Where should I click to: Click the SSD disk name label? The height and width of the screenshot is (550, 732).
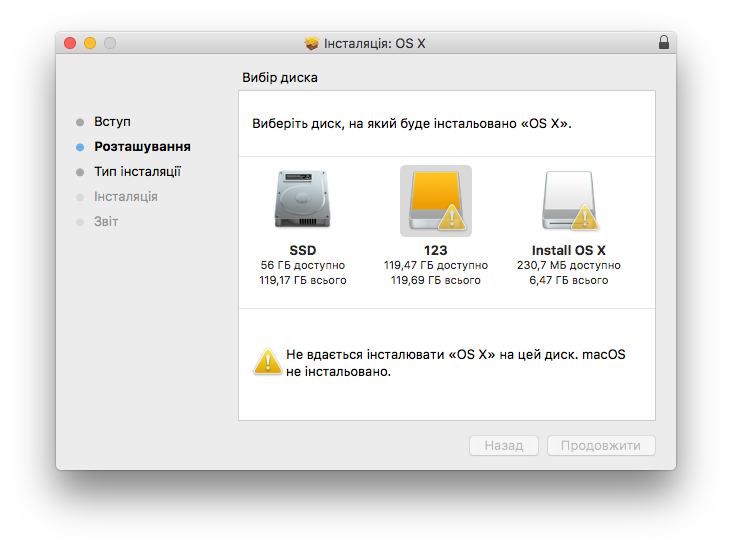(303, 250)
